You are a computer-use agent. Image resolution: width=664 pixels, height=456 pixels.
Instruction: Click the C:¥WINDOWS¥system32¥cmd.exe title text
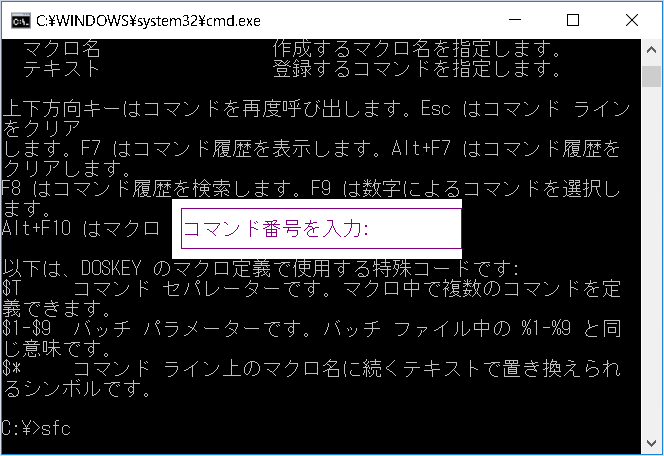click(148, 21)
